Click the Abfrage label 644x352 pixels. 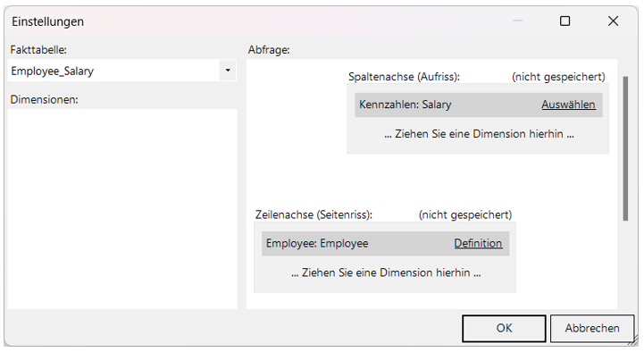[x=269, y=50]
